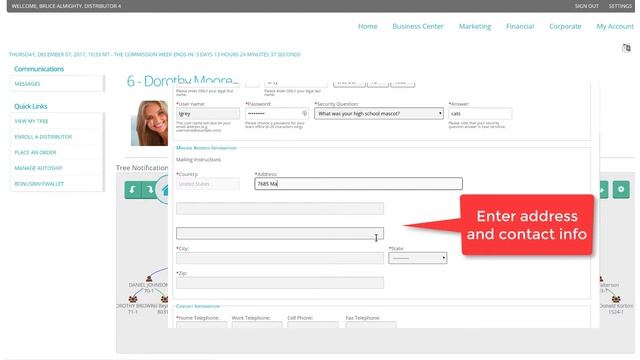The image size is (640, 360).
Task: Click the Work Telephone input field
Action: pyautogui.click(x=257, y=325)
